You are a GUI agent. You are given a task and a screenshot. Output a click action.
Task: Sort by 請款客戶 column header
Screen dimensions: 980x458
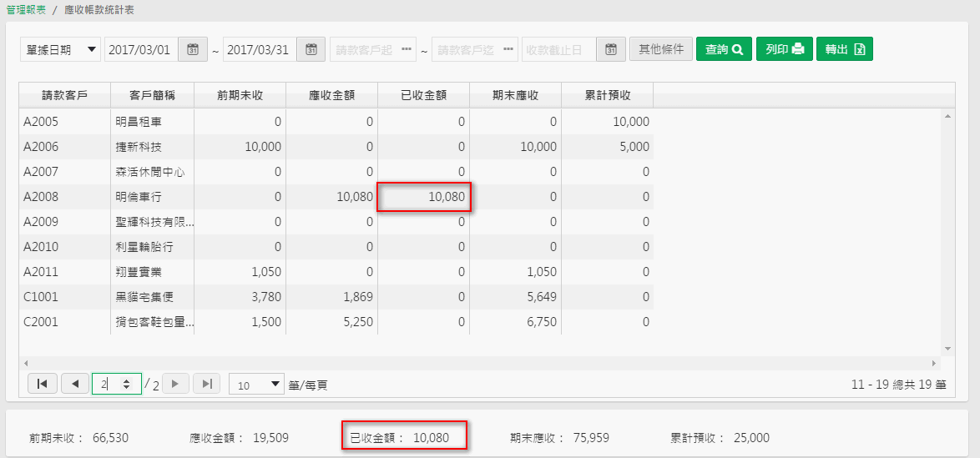(64, 96)
